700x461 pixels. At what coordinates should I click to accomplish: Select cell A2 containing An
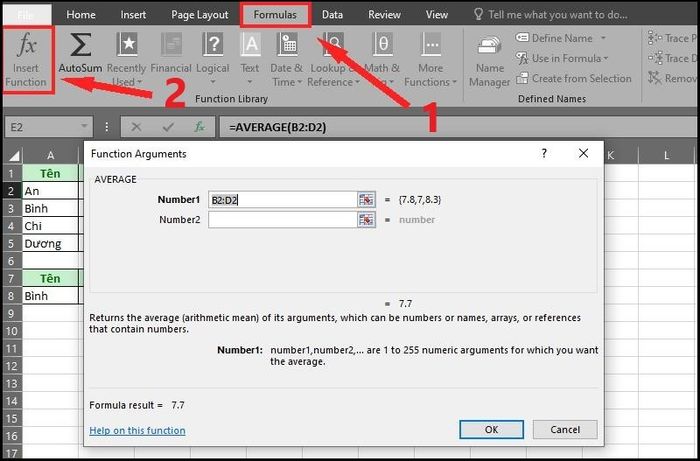[50, 191]
